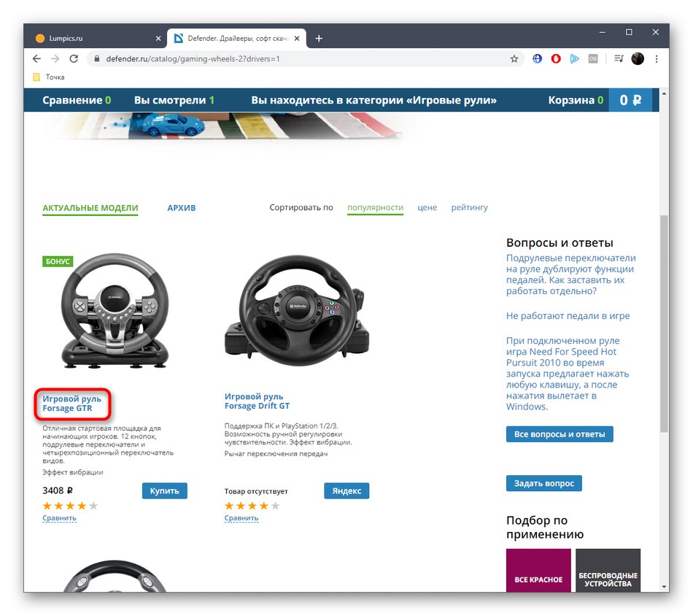
Task: Open Chrome's three-dot menu
Action: click(x=657, y=58)
